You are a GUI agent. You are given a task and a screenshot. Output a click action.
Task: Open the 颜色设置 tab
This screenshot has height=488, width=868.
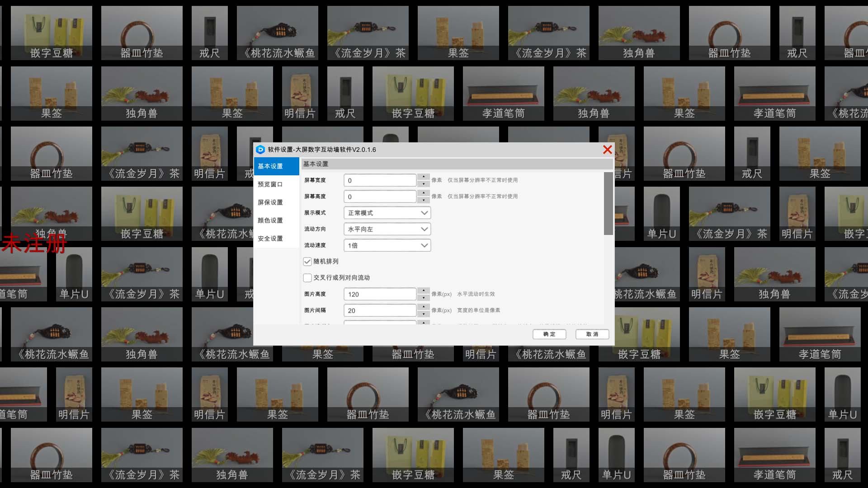270,221
